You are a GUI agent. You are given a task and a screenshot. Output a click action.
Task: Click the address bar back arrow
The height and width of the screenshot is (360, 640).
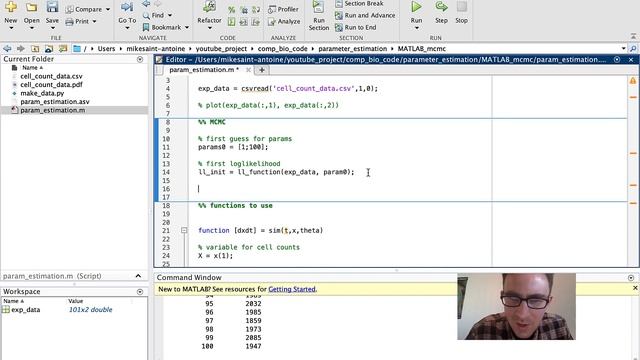click(x=7, y=49)
